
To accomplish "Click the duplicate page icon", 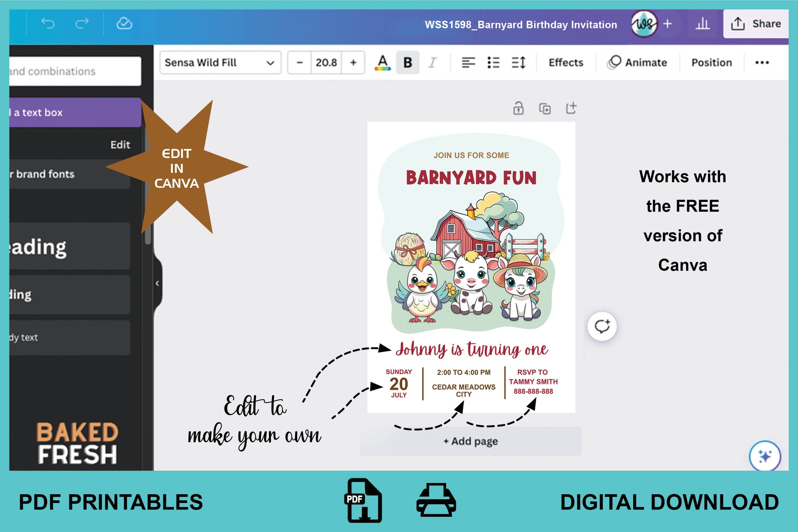I will (x=545, y=108).
